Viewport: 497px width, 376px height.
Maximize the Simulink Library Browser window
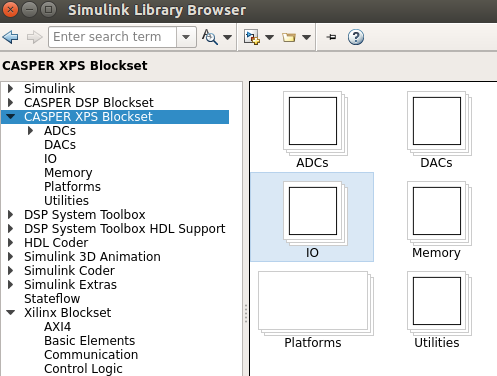48,9
